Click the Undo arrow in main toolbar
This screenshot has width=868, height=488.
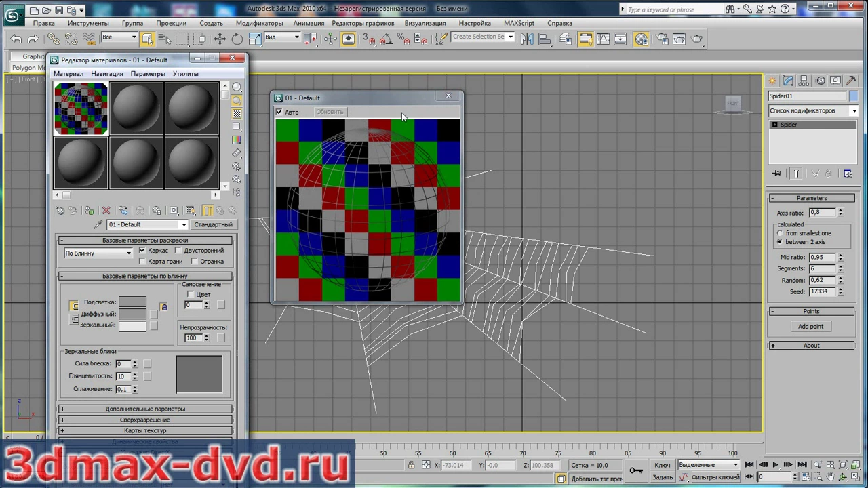coord(16,39)
